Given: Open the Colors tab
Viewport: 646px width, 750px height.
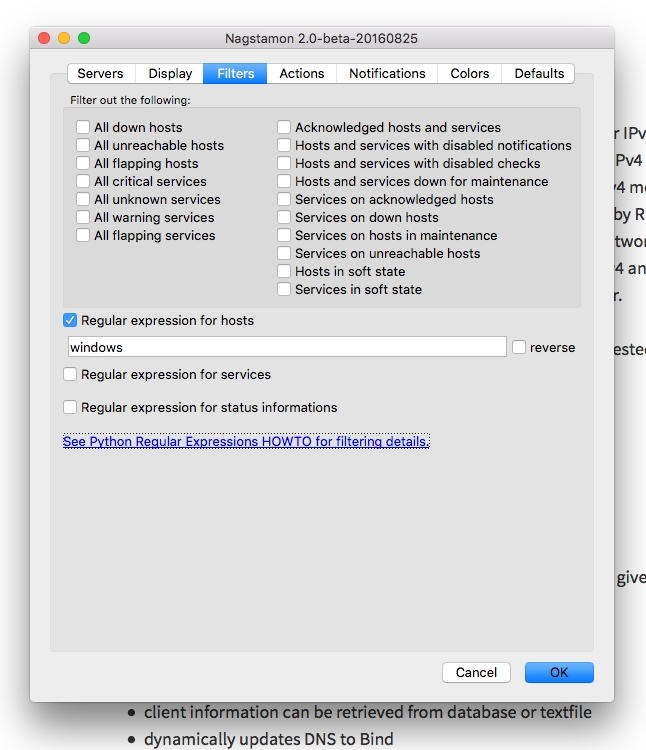Looking at the screenshot, I should coord(469,73).
